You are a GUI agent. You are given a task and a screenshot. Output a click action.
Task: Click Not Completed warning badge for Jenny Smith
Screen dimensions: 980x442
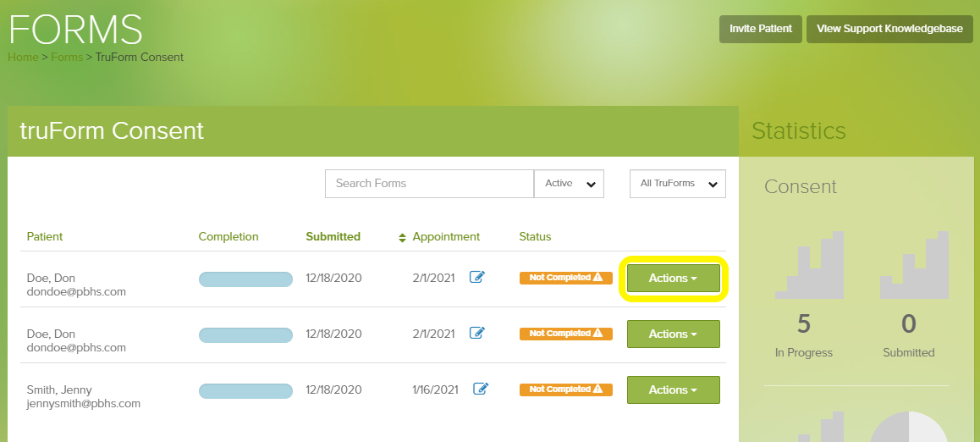tap(565, 390)
